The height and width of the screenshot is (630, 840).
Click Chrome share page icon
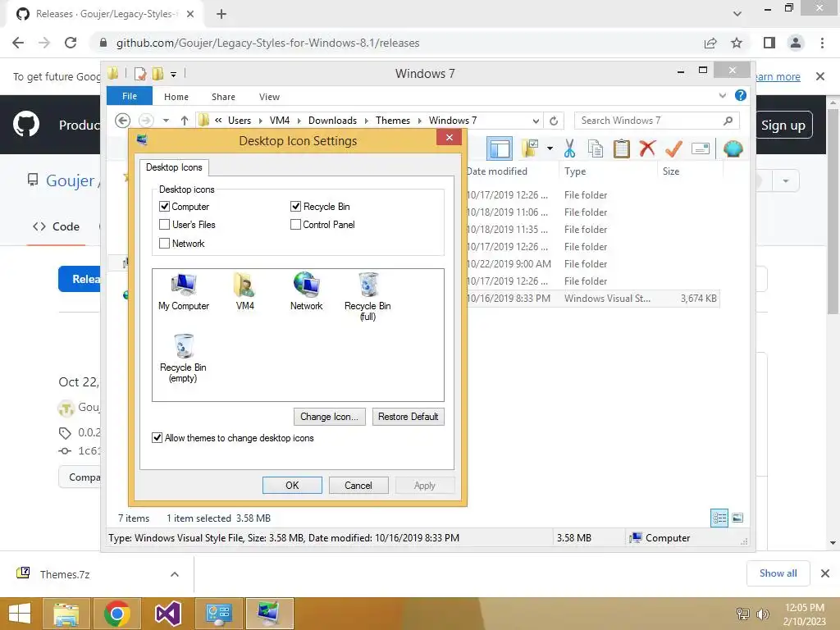tap(710, 43)
